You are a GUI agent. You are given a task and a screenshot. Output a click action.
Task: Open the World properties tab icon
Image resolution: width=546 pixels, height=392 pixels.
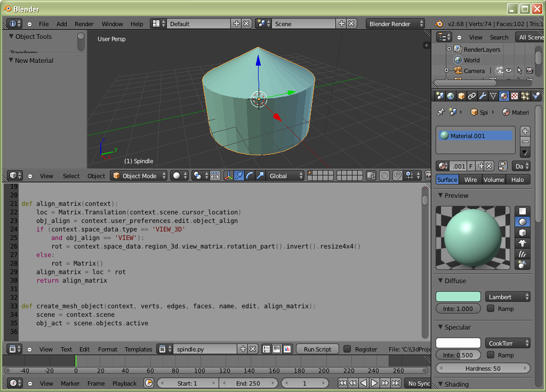[451, 96]
